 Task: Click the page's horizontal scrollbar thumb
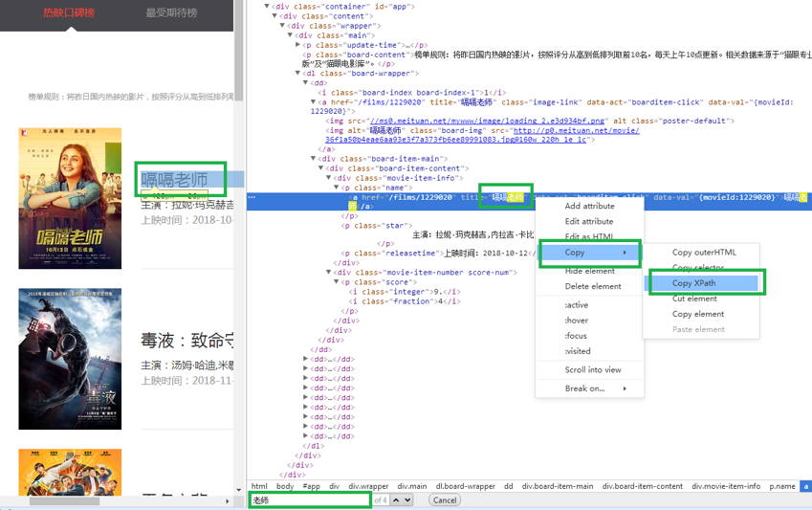64,501
